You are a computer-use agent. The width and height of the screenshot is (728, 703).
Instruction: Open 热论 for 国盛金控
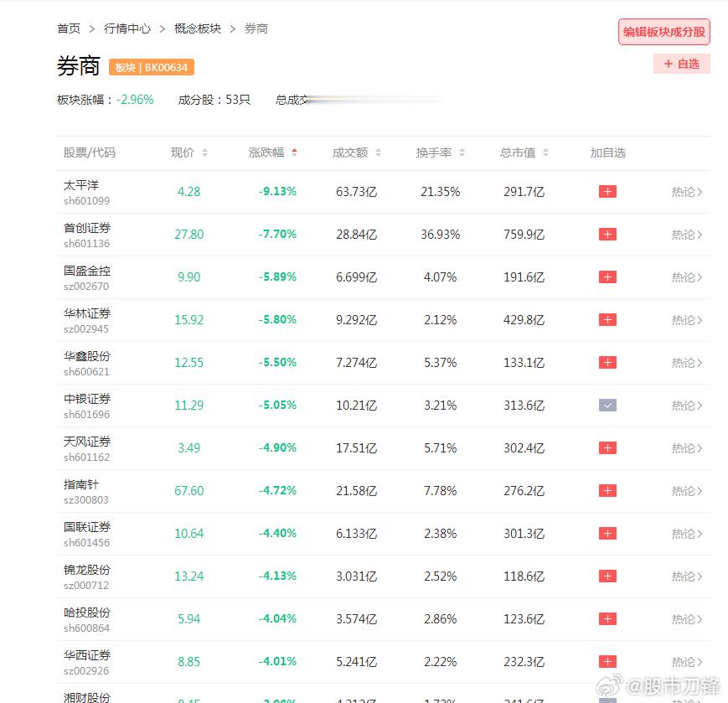(687, 277)
